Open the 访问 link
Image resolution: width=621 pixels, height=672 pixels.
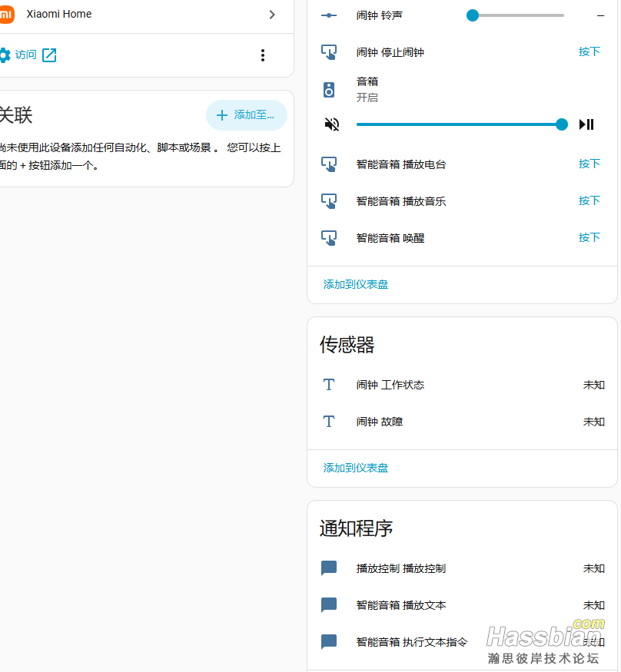tap(25, 55)
